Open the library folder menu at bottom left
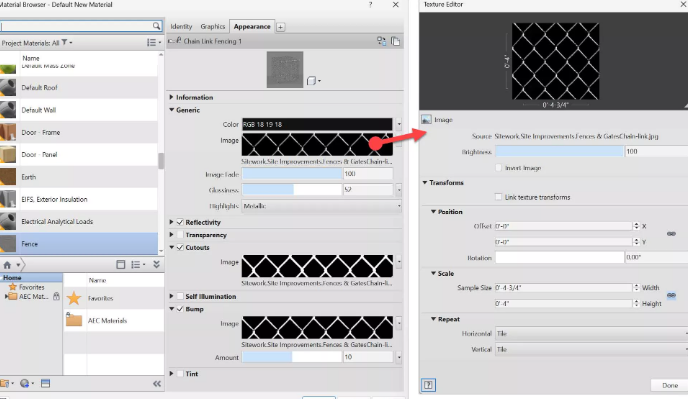The width and height of the screenshot is (688, 399). coord(7,383)
